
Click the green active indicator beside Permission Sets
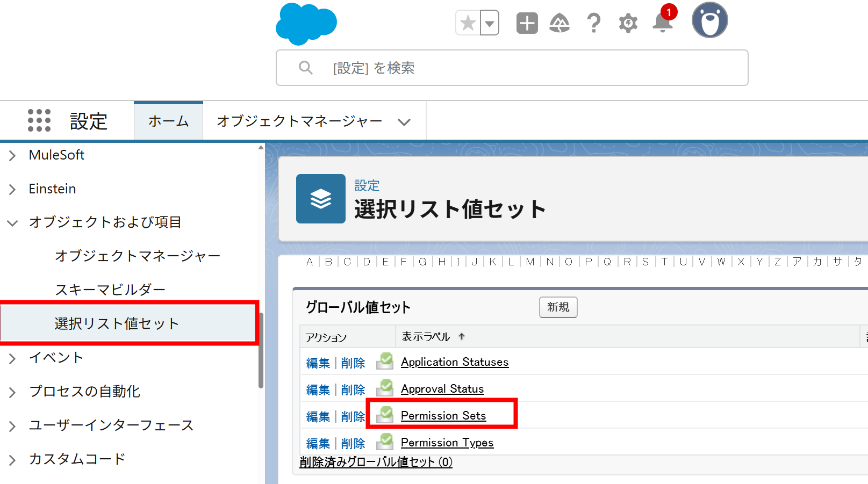click(384, 415)
